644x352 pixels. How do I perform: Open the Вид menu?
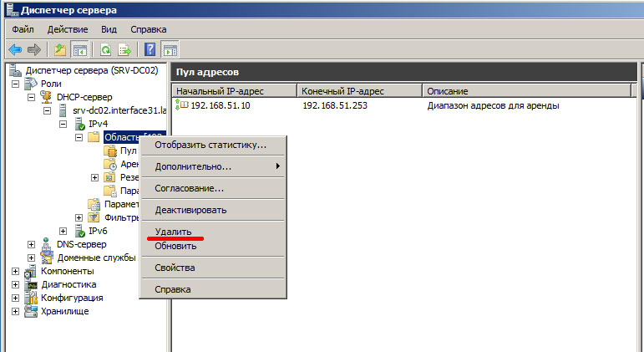click(x=109, y=29)
